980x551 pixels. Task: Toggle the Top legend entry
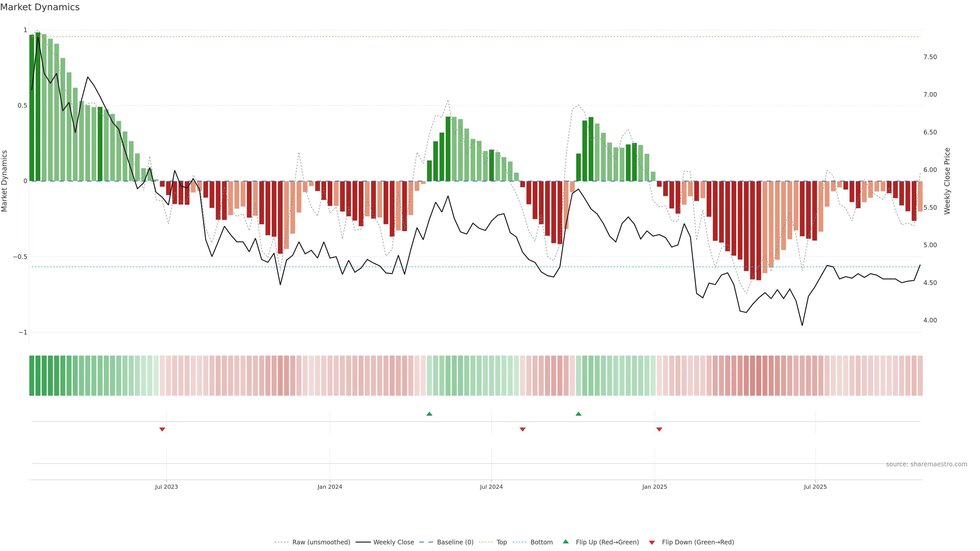(x=501, y=542)
